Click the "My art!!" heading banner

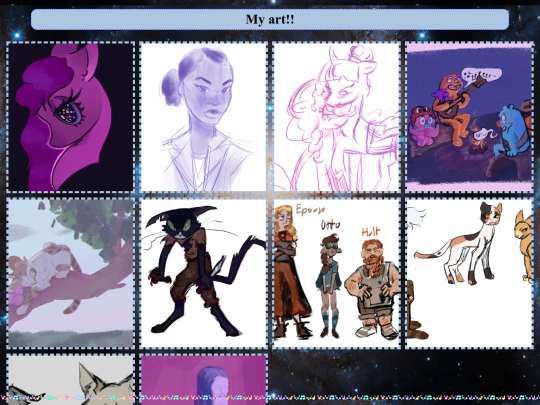[x=270, y=19]
